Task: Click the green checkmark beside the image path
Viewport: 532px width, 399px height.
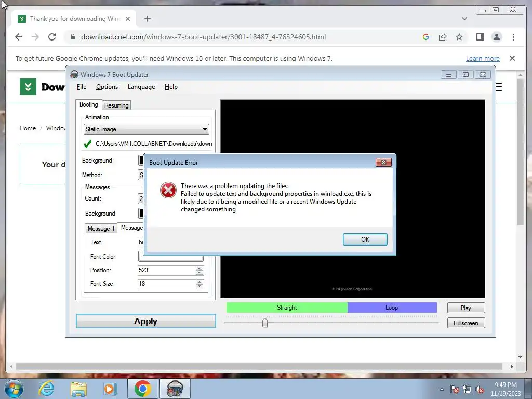Action: pyautogui.click(x=87, y=144)
